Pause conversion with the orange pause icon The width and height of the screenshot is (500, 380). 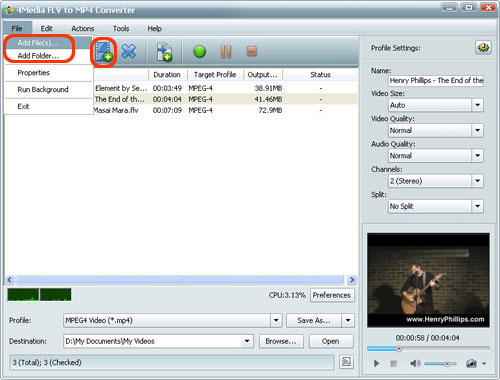226,52
